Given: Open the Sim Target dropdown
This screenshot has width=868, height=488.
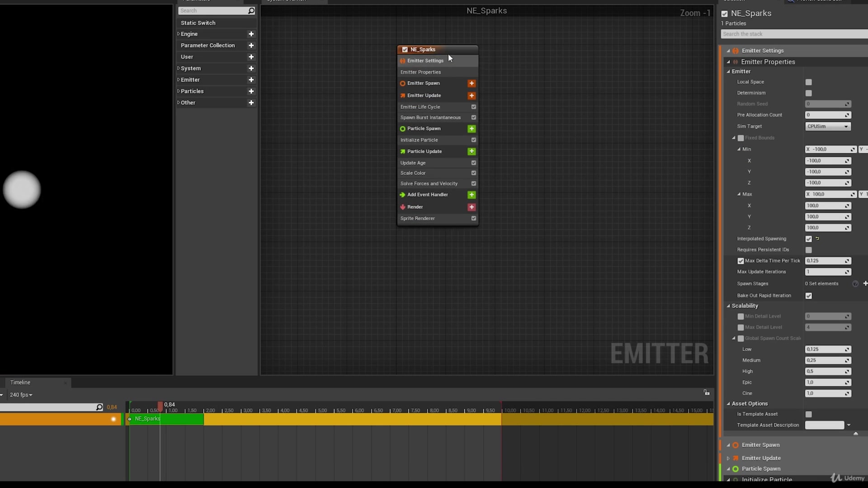Looking at the screenshot, I should [x=828, y=126].
